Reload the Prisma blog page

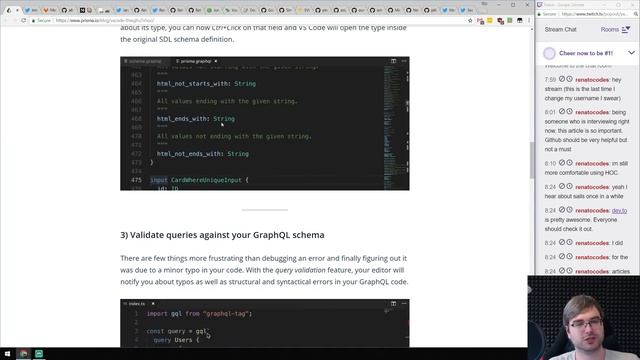tap(24, 20)
